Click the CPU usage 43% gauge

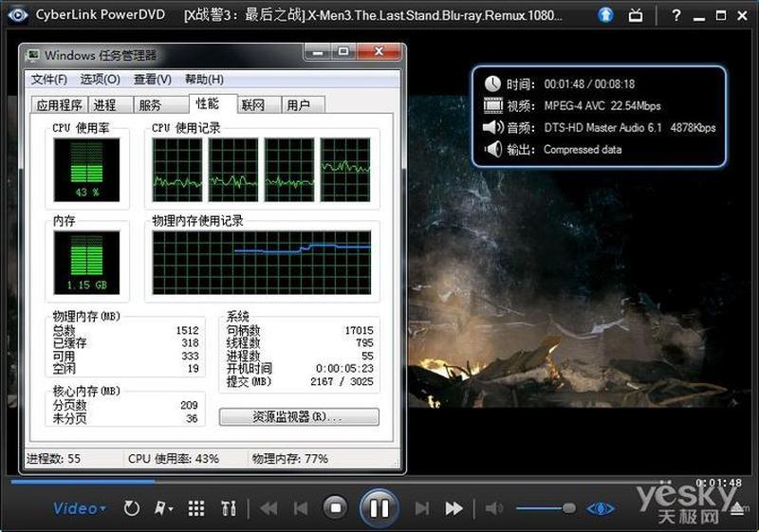point(86,170)
